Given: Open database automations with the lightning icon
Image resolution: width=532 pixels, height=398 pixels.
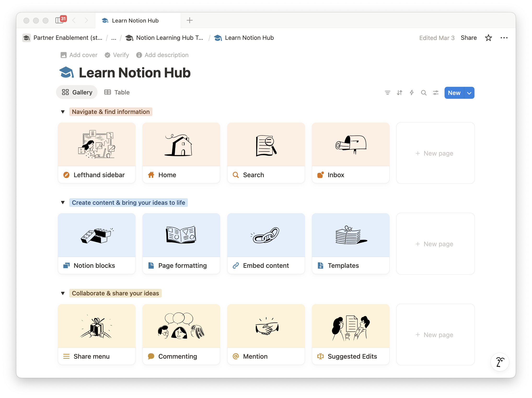Looking at the screenshot, I should click(412, 93).
